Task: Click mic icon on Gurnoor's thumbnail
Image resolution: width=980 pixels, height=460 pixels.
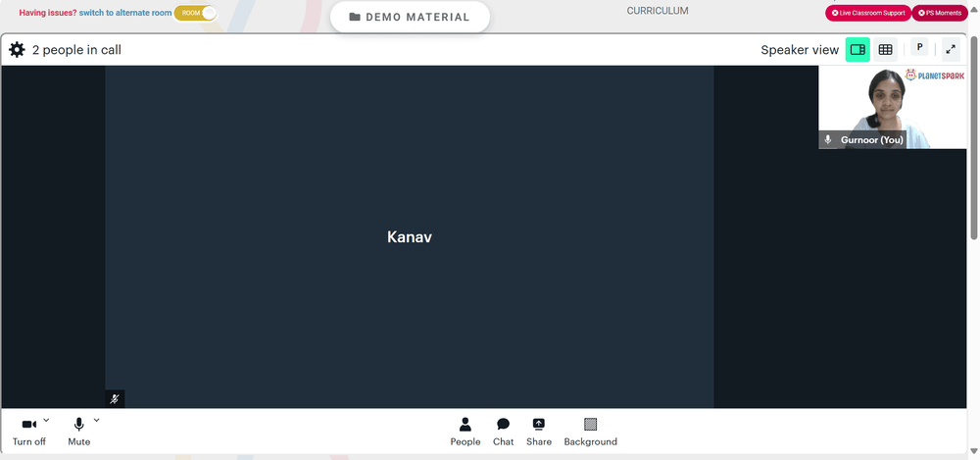Action: click(828, 140)
